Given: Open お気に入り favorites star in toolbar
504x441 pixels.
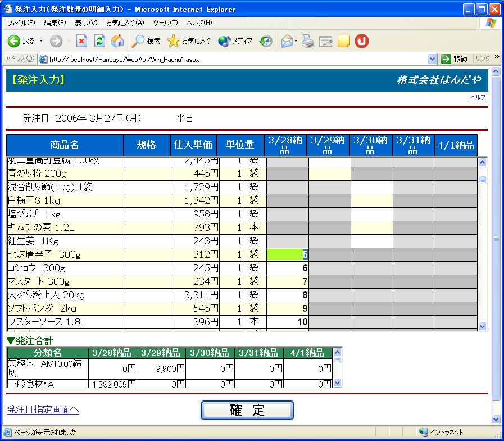Looking at the screenshot, I should coord(189,41).
